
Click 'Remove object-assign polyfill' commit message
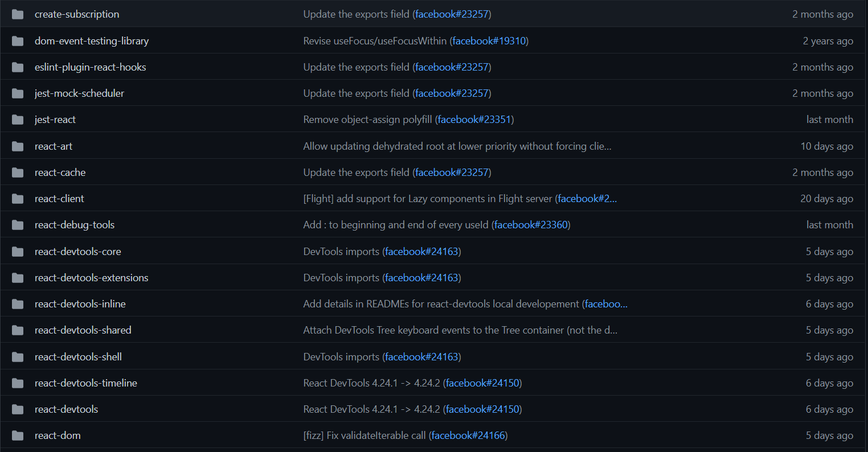(x=367, y=120)
